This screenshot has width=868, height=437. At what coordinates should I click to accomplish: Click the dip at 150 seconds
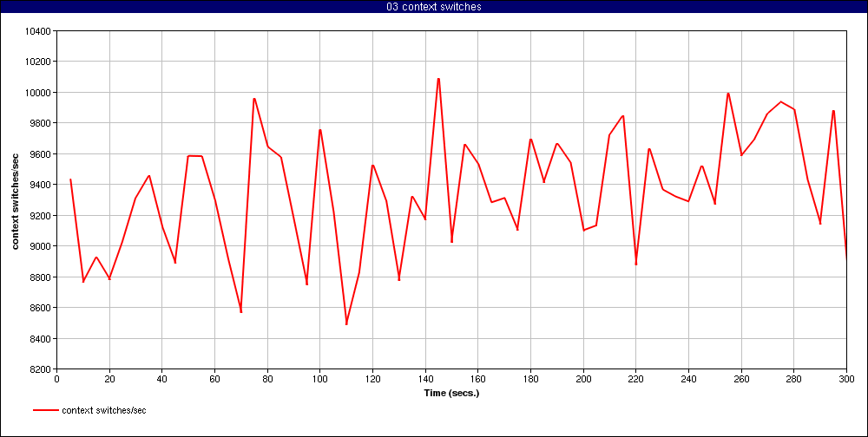[x=451, y=241]
